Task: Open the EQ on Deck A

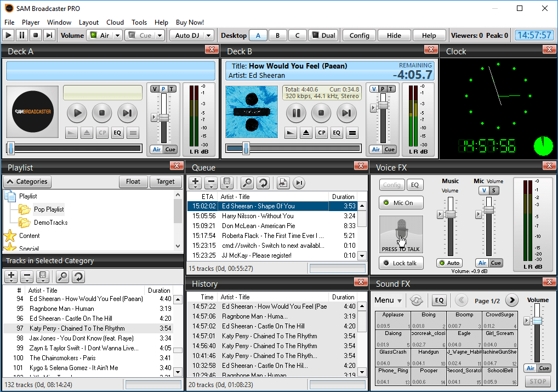Action: pos(117,133)
